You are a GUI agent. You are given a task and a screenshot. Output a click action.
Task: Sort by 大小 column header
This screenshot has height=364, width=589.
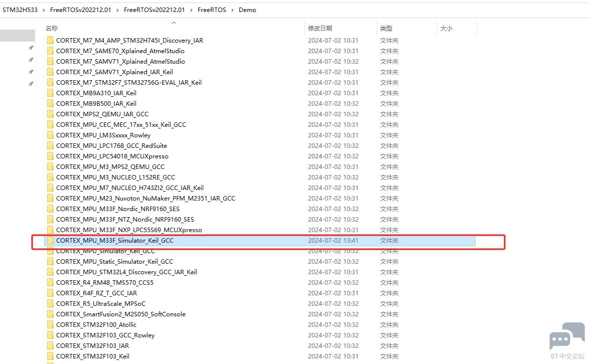coord(446,29)
